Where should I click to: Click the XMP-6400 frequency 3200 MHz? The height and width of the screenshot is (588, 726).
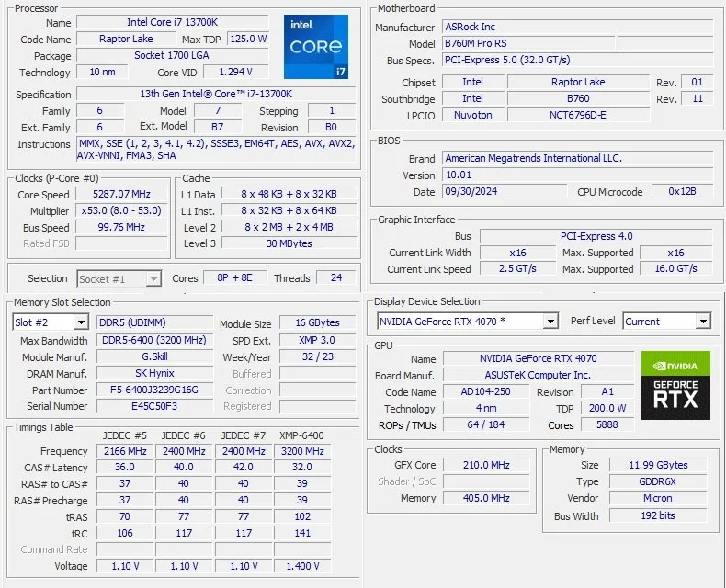pyautogui.click(x=302, y=451)
